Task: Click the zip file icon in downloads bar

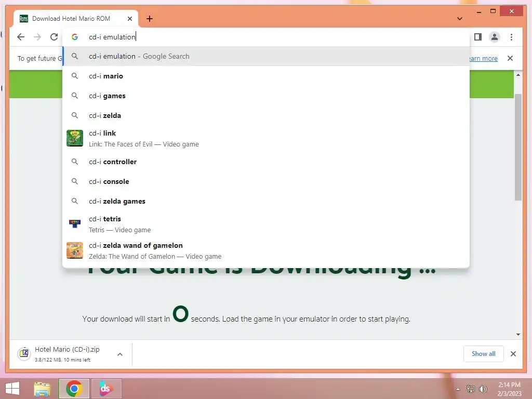Action: [24, 354]
